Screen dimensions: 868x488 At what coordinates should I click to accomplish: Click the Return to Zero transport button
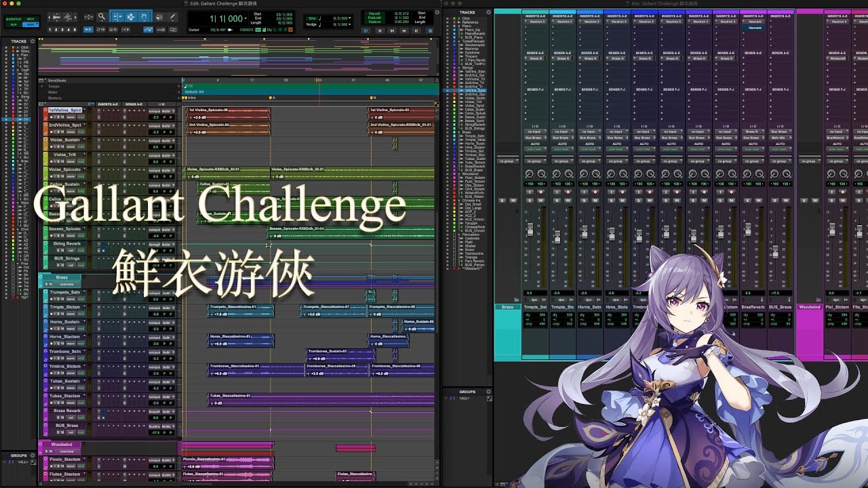380,30
